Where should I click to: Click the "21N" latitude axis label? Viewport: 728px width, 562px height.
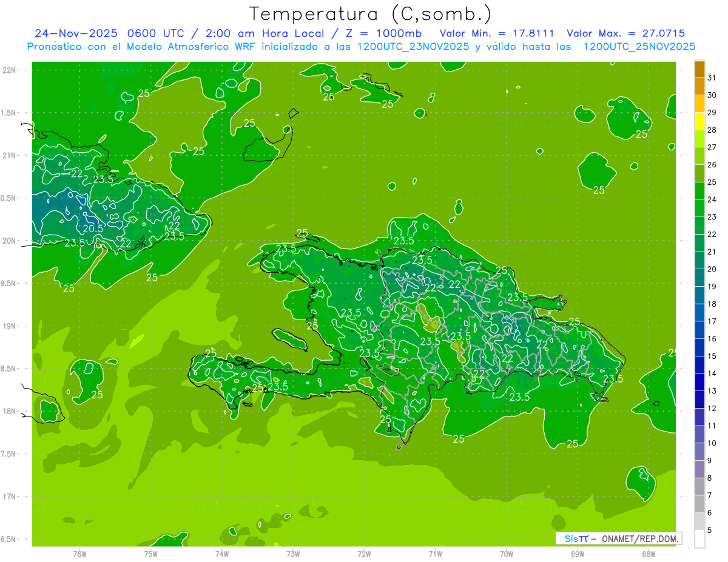10,155
